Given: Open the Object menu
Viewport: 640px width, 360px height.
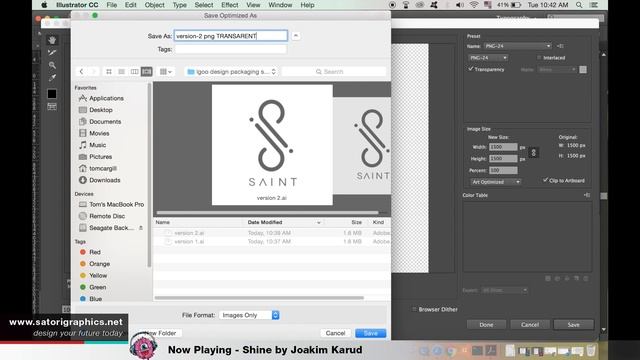Looking at the screenshot, I should coord(154,5).
